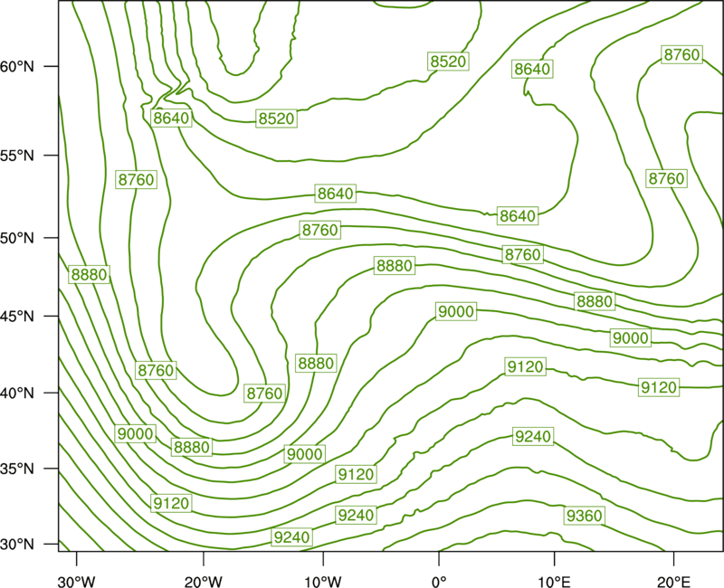Screen dimensions: 724x588
Task: Click the 20°W longitude axis label
Action: click(x=203, y=582)
